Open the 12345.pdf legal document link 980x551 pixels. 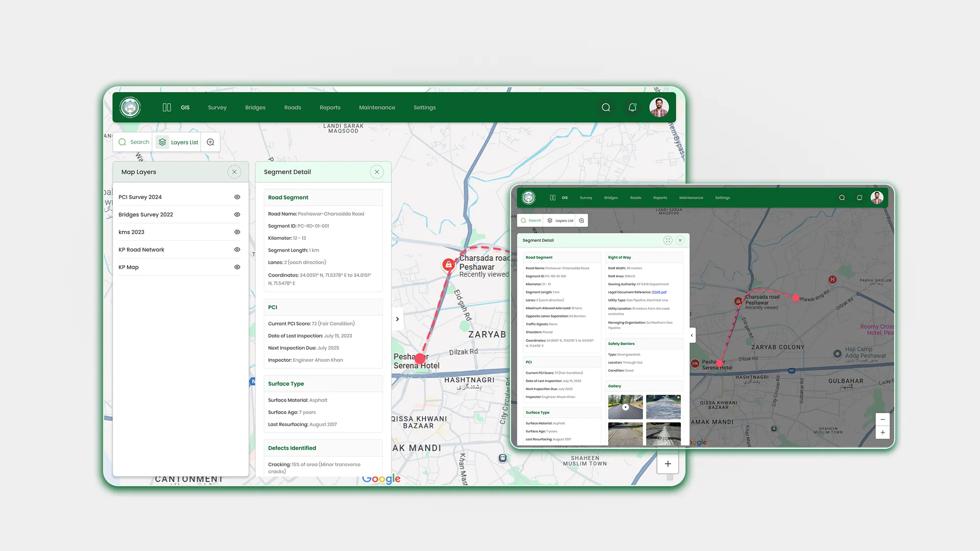tap(659, 292)
